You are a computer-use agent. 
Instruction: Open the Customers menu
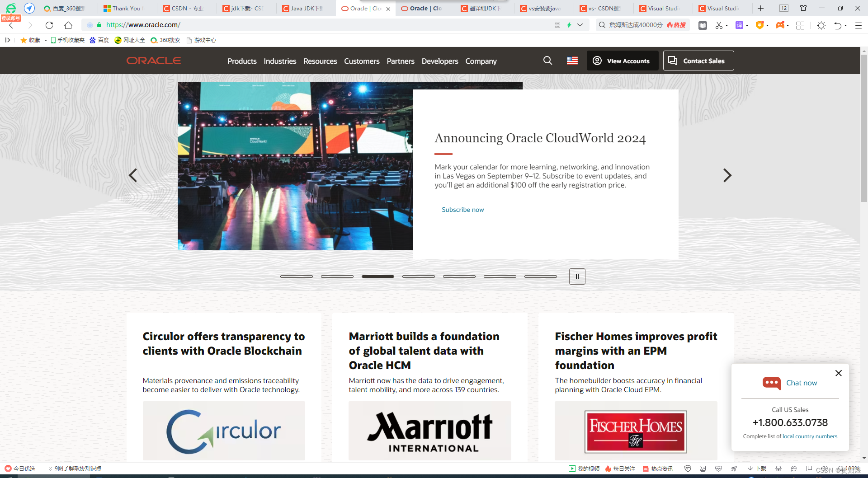click(362, 61)
